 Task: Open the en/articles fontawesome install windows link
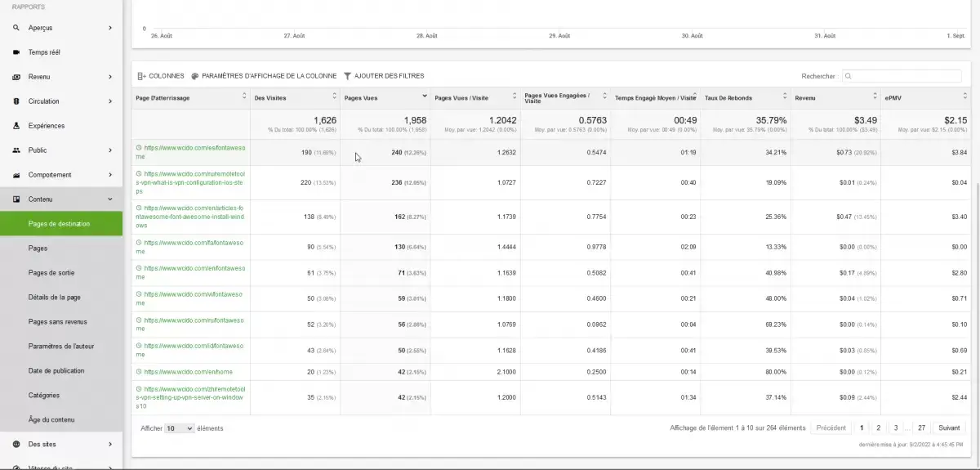pos(190,217)
